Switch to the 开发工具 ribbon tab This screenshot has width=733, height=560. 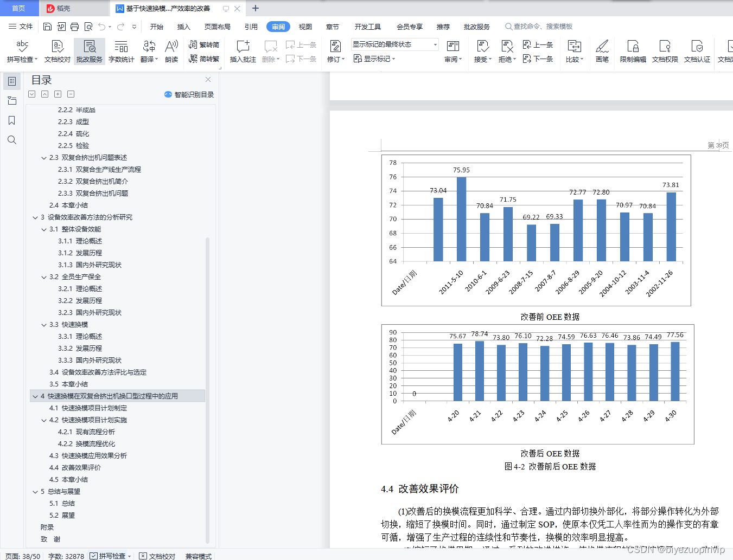point(368,27)
